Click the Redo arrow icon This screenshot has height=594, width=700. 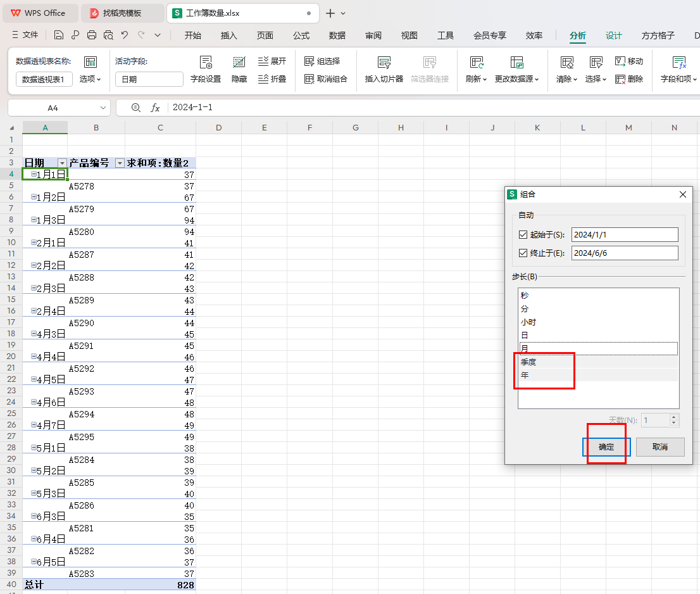(141, 35)
